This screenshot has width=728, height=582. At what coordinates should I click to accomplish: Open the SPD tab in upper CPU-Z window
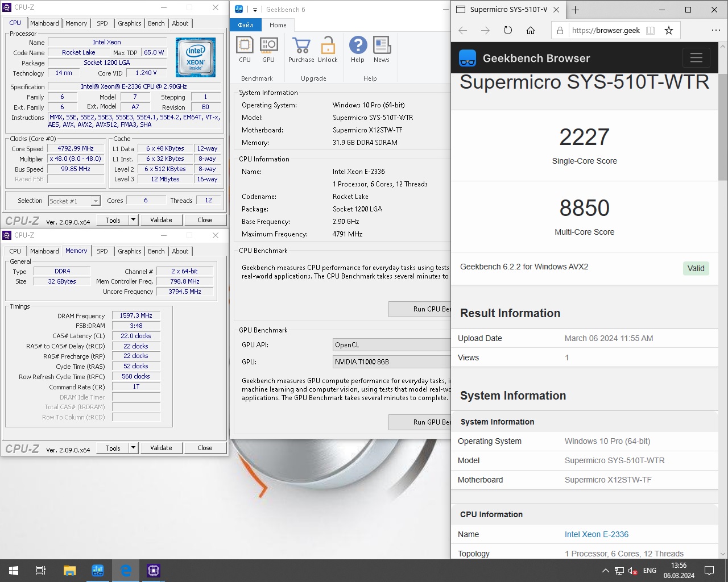(x=102, y=23)
